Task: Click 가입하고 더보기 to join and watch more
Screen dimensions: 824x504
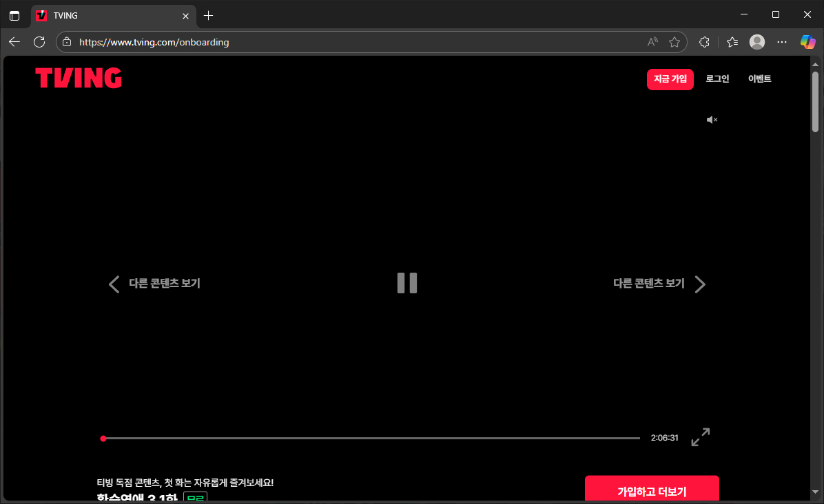Action: (652, 491)
